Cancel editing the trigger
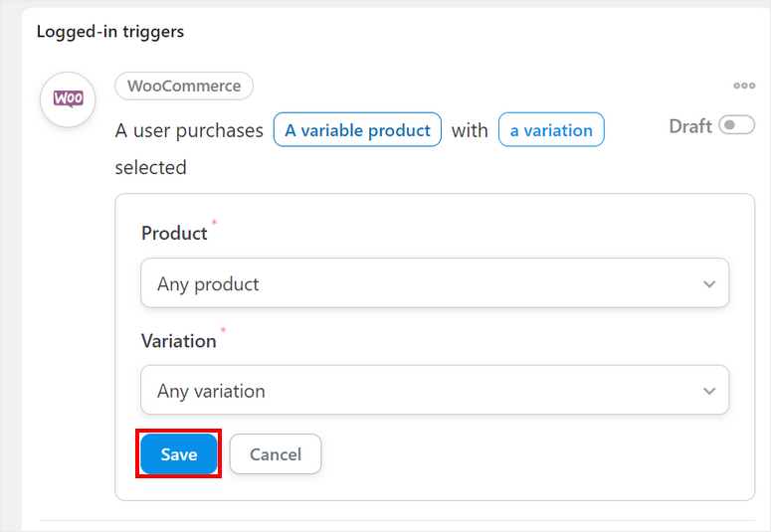 click(x=276, y=454)
